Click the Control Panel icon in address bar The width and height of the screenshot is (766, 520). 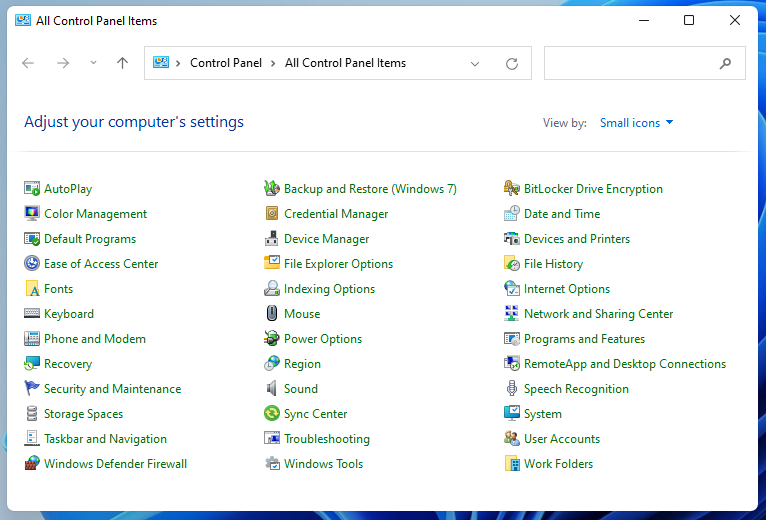161,62
